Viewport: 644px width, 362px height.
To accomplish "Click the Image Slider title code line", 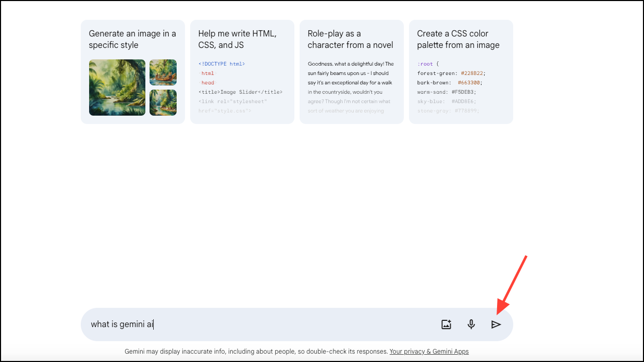I will (x=240, y=92).
